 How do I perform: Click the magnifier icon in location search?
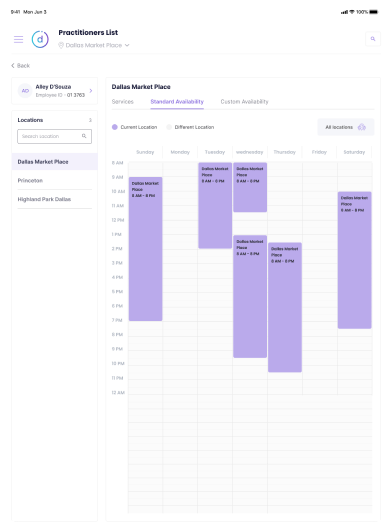[84, 136]
